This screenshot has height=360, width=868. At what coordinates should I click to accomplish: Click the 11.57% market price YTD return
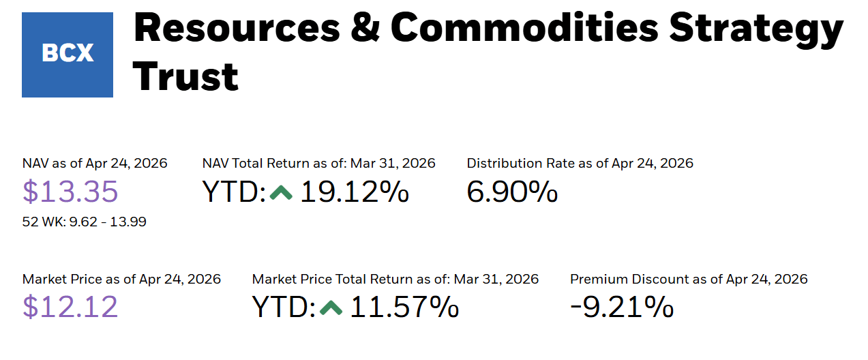tap(404, 307)
